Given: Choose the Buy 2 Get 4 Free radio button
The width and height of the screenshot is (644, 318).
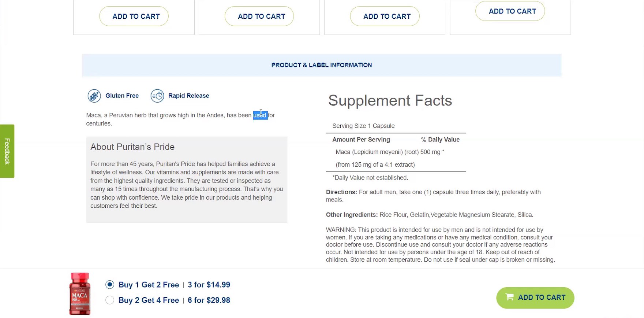Looking at the screenshot, I should tap(110, 300).
